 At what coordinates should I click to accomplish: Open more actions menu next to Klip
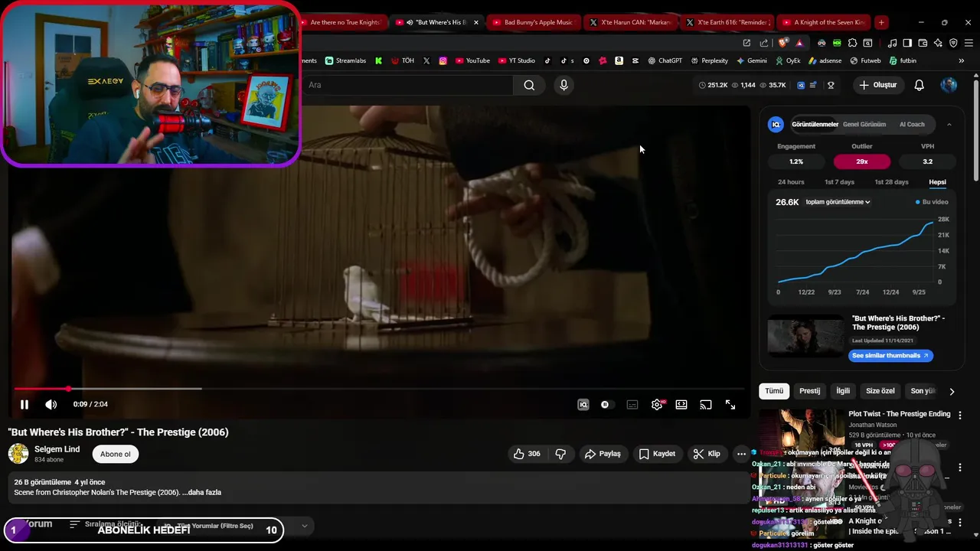[741, 454]
